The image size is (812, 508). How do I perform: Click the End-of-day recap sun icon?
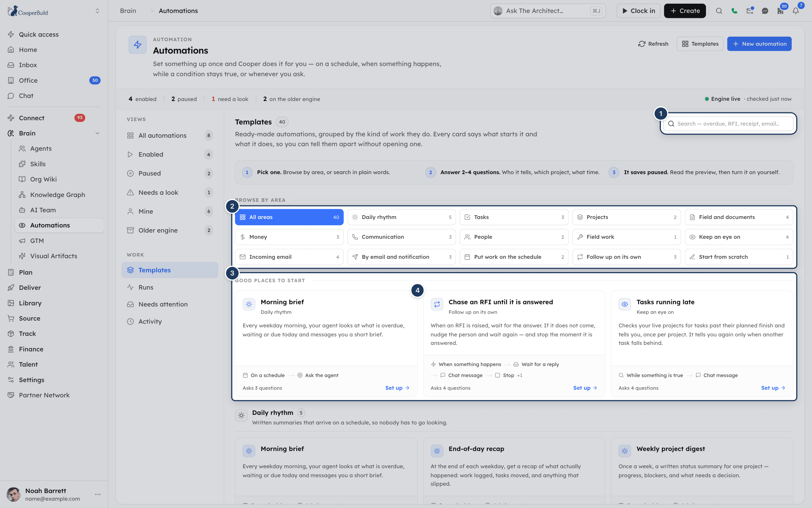[x=437, y=451]
